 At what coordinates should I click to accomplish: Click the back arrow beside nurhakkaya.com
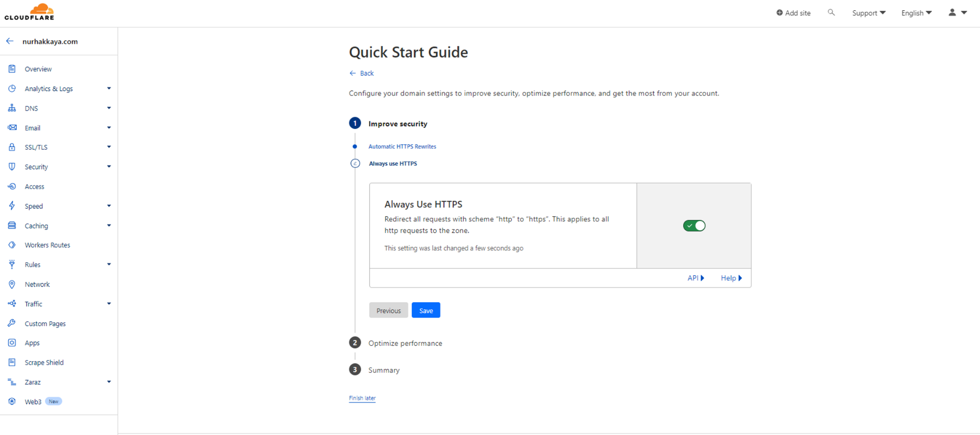coord(10,41)
